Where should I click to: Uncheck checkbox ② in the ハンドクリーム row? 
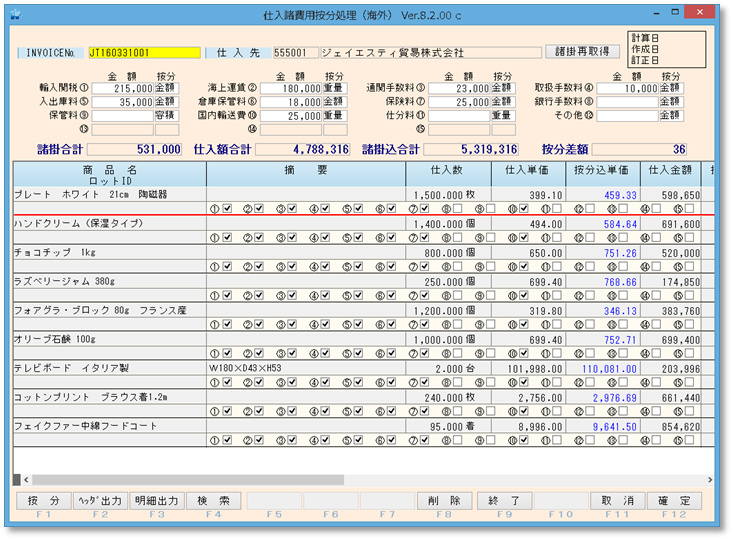259,238
